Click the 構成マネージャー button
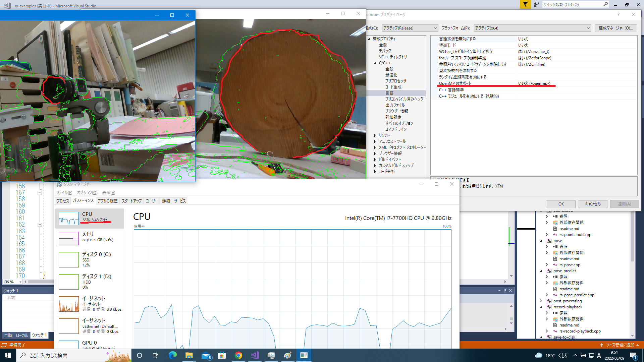The width and height of the screenshot is (644, 362). 616,28
